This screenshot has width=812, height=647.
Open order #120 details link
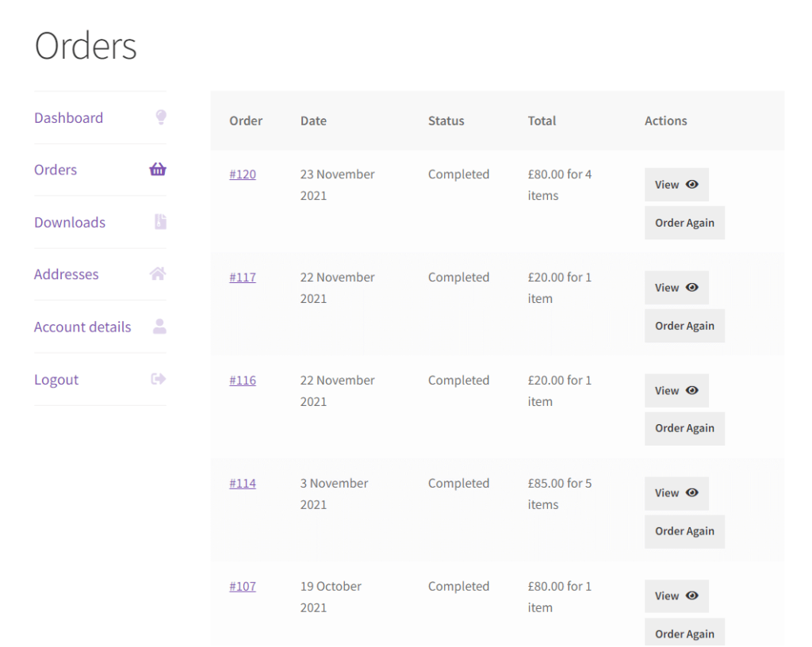click(x=243, y=174)
